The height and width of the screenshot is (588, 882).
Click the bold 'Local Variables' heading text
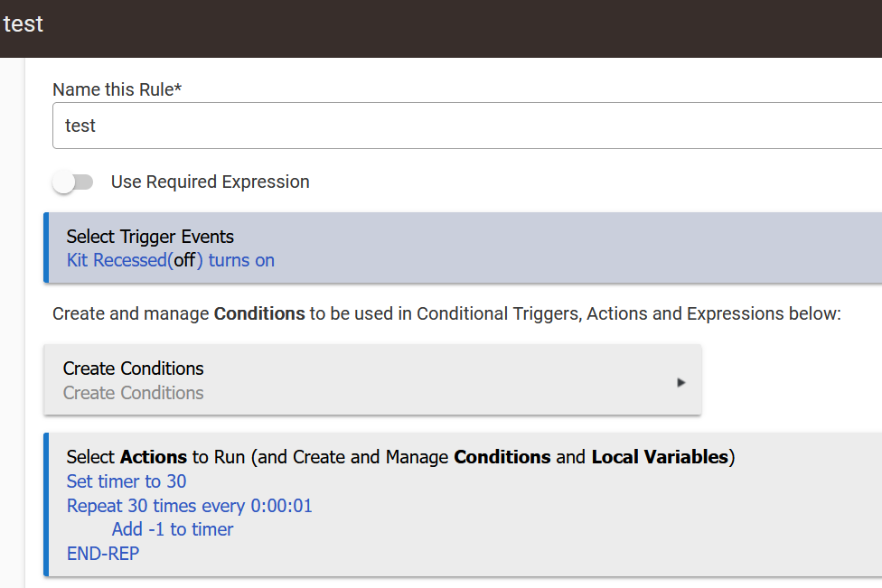[x=660, y=457]
